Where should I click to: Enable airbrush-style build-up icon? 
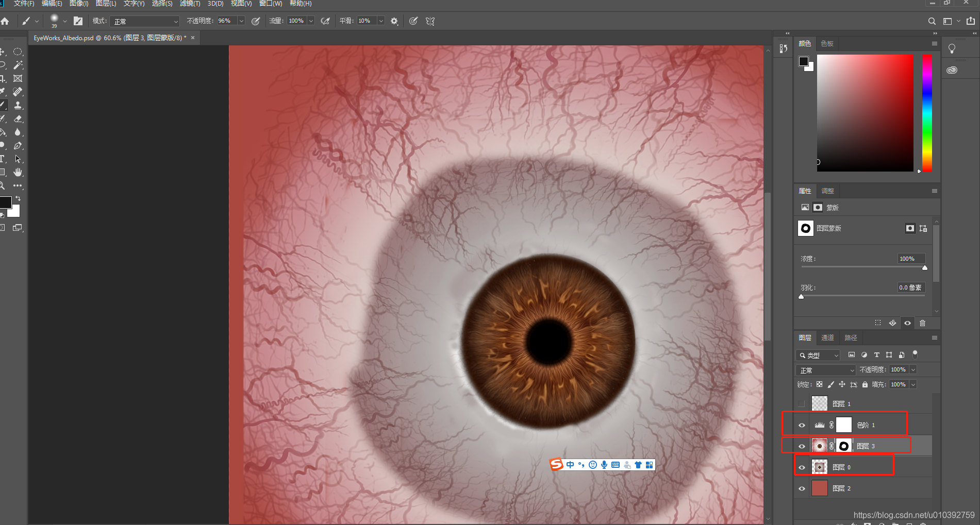[325, 21]
